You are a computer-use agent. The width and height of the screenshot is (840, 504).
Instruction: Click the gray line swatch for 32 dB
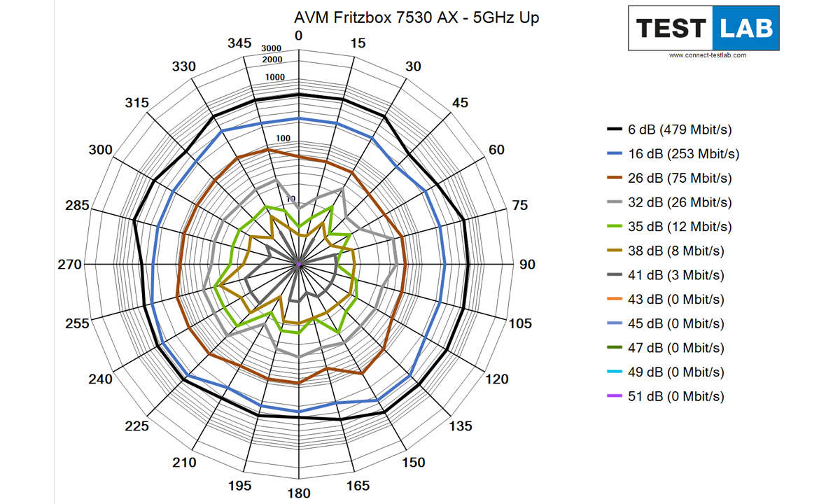coord(615,202)
